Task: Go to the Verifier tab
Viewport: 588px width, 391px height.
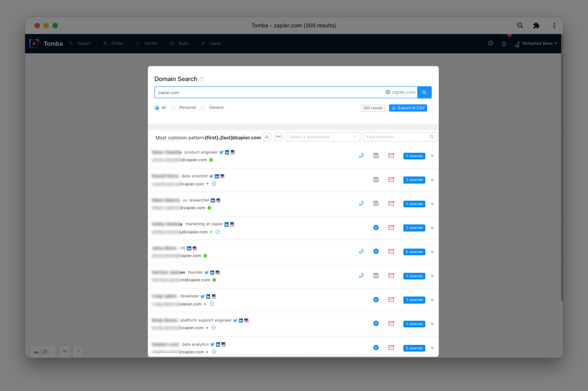Action: coord(151,43)
